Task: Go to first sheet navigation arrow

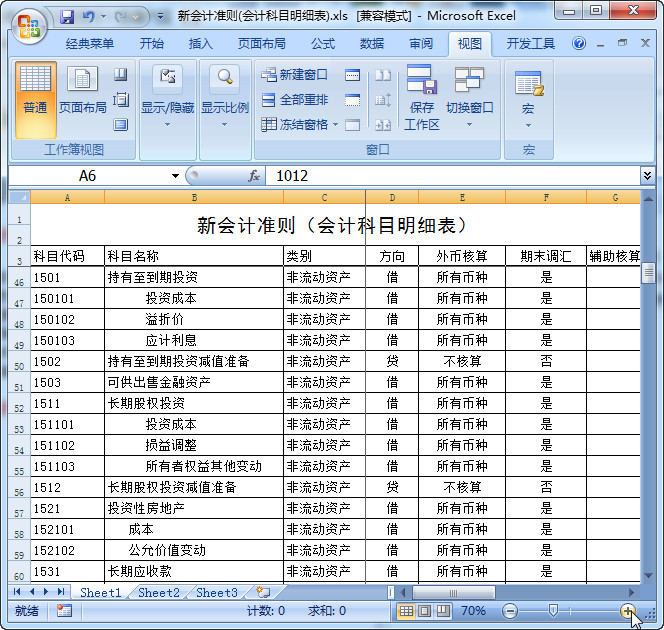Action: (17, 591)
